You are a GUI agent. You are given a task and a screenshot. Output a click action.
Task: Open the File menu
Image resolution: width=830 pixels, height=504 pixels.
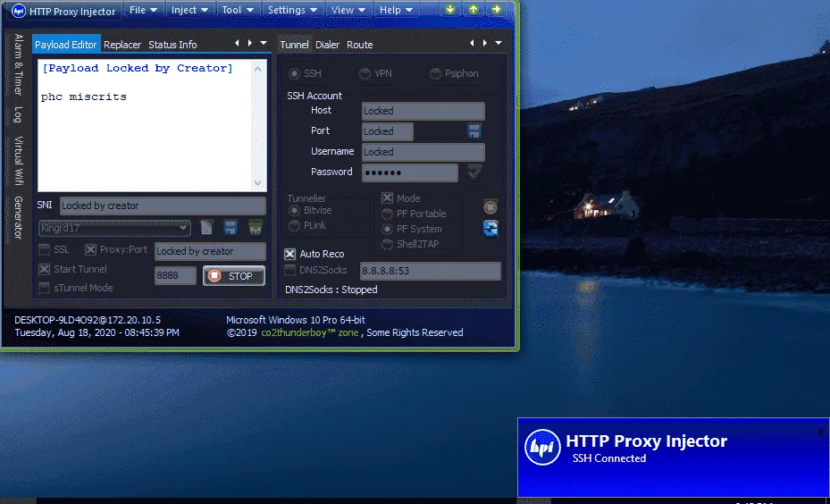pyautogui.click(x=144, y=10)
